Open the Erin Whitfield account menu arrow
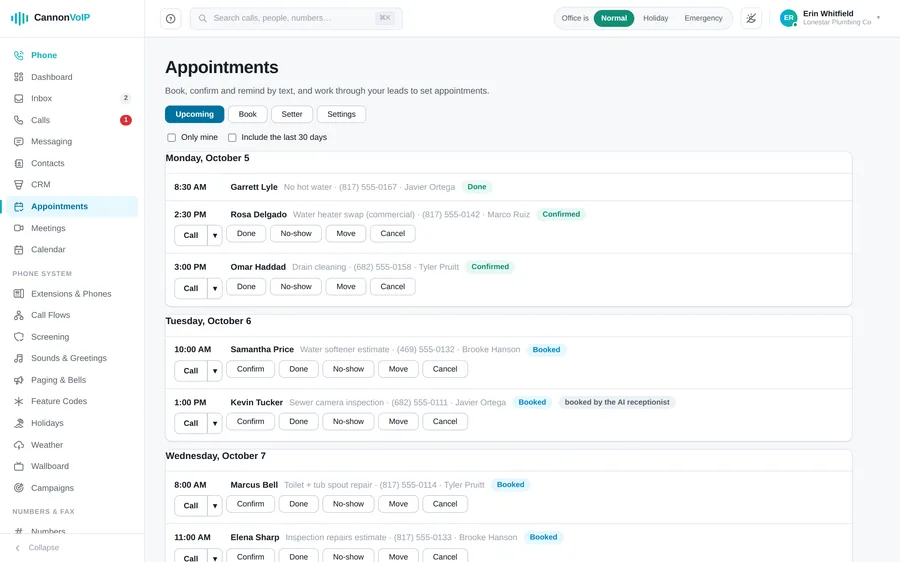This screenshot has height=562, width=900. click(878, 18)
